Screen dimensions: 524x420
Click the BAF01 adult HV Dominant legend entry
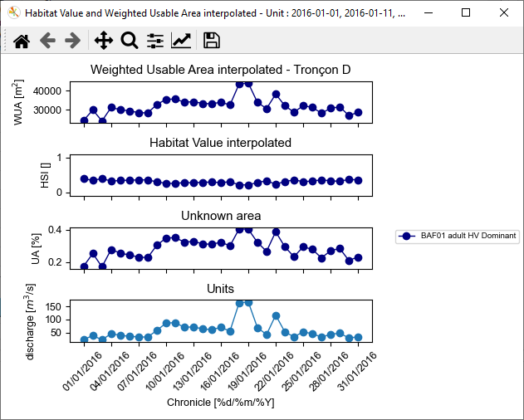click(468, 237)
